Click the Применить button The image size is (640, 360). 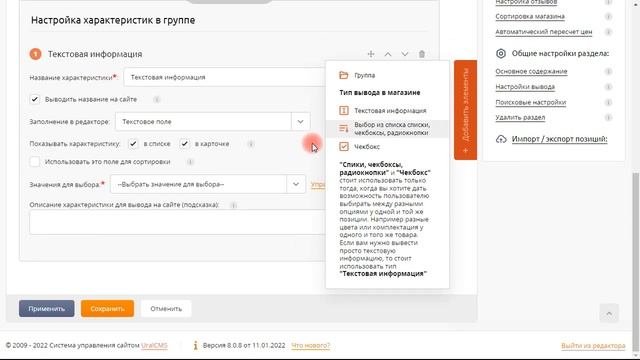click(x=47, y=309)
